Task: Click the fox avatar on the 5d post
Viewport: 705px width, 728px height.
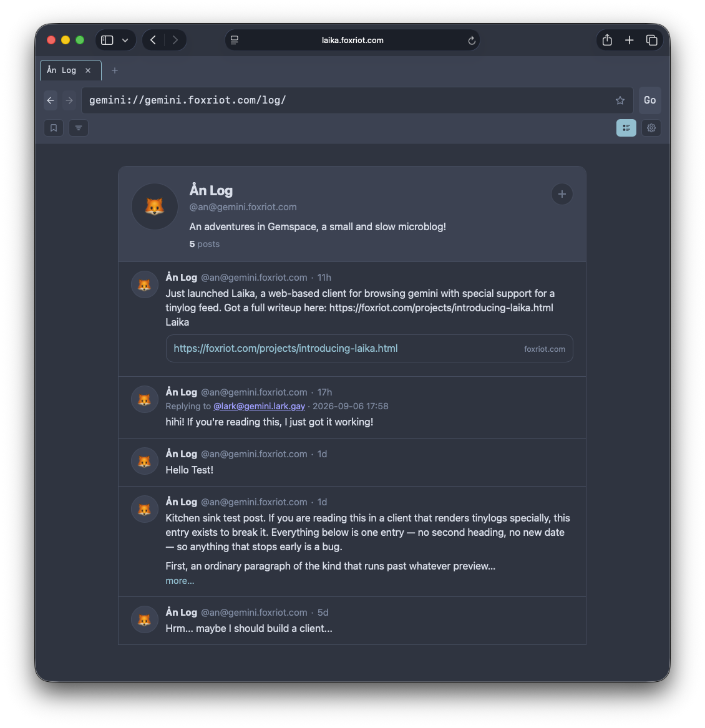Action: click(145, 620)
